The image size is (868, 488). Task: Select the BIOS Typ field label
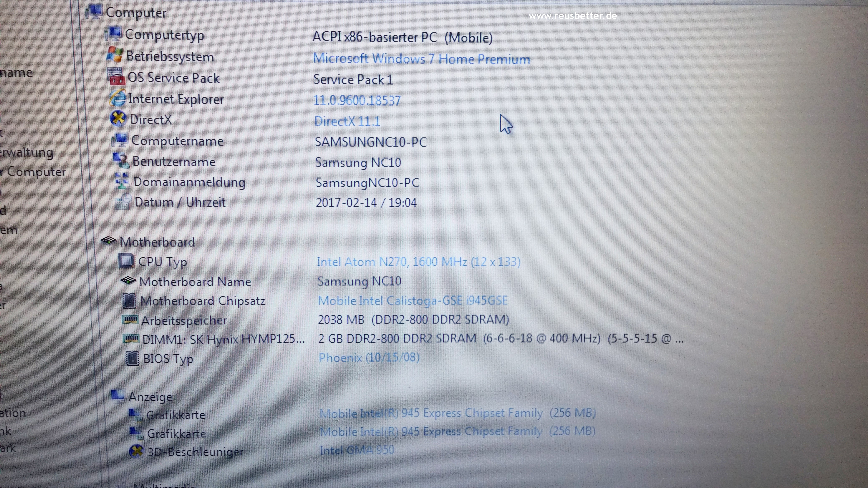click(168, 359)
